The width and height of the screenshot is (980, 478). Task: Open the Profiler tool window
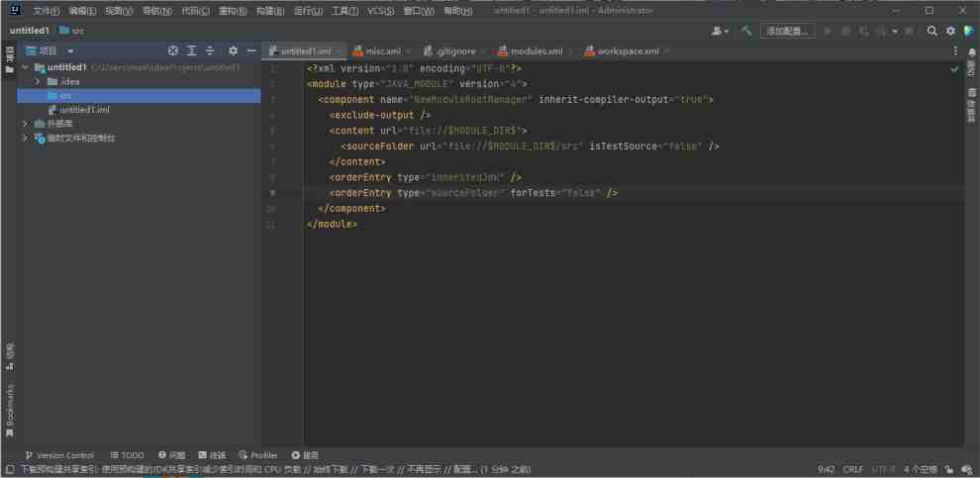point(258,455)
